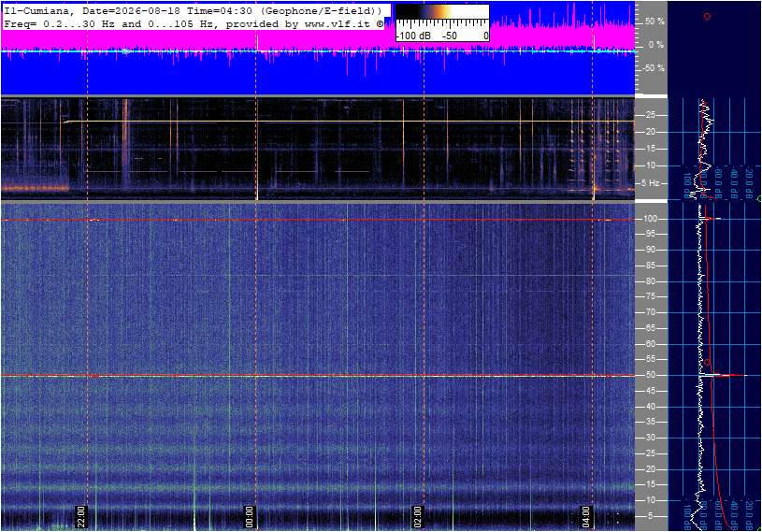Click the color scale gradient bar in the legend
This screenshot has height=532, width=762.
coord(441,12)
